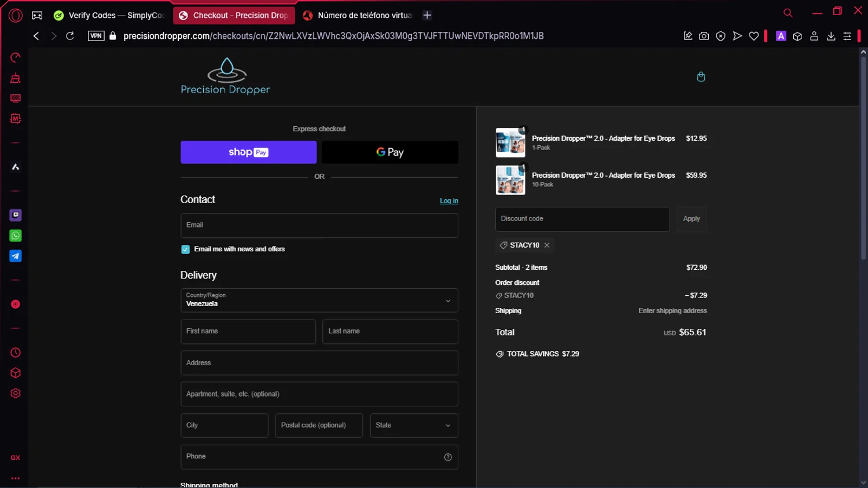868x488 pixels.
Task: Open Telegram in the sidebar
Action: [16, 256]
